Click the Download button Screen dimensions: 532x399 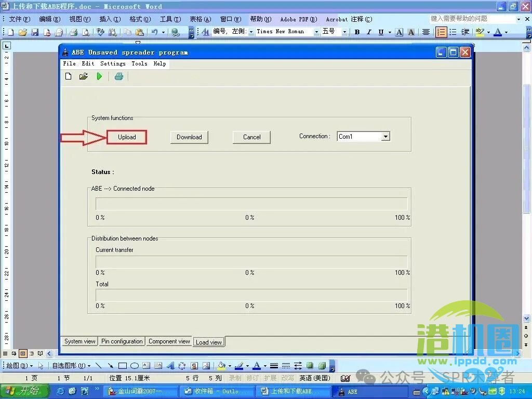[x=189, y=137]
